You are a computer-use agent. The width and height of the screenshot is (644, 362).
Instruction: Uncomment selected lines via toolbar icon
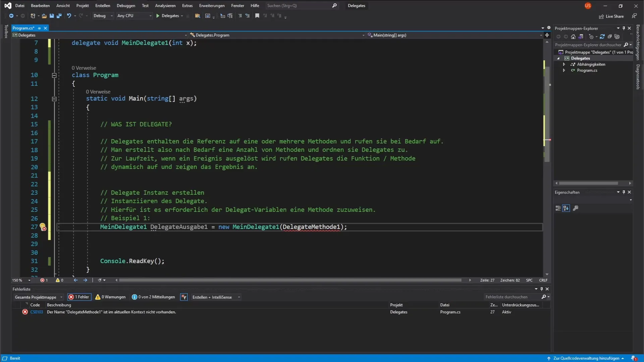[248, 16]
